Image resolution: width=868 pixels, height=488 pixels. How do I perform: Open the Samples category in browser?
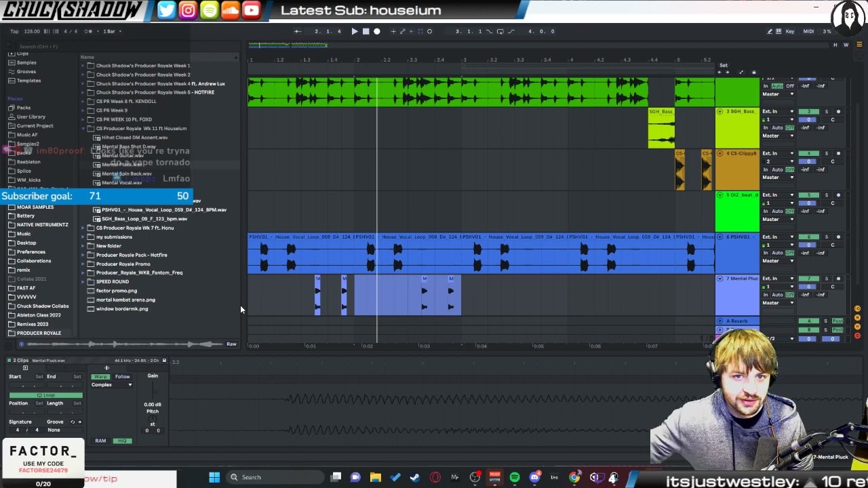tap(26, 62)
